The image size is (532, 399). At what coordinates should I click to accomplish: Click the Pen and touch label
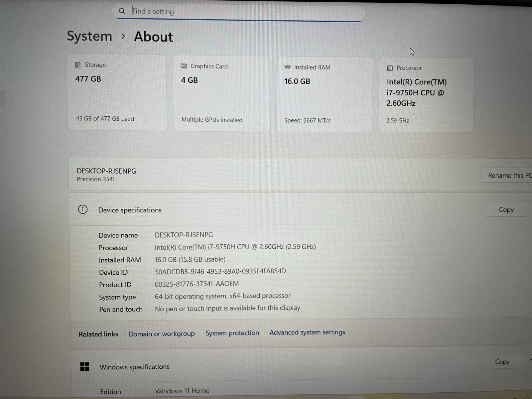coord(121,309)
